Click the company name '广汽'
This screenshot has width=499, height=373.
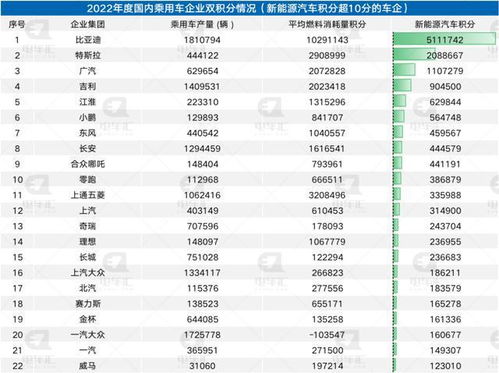pos(88,71)
